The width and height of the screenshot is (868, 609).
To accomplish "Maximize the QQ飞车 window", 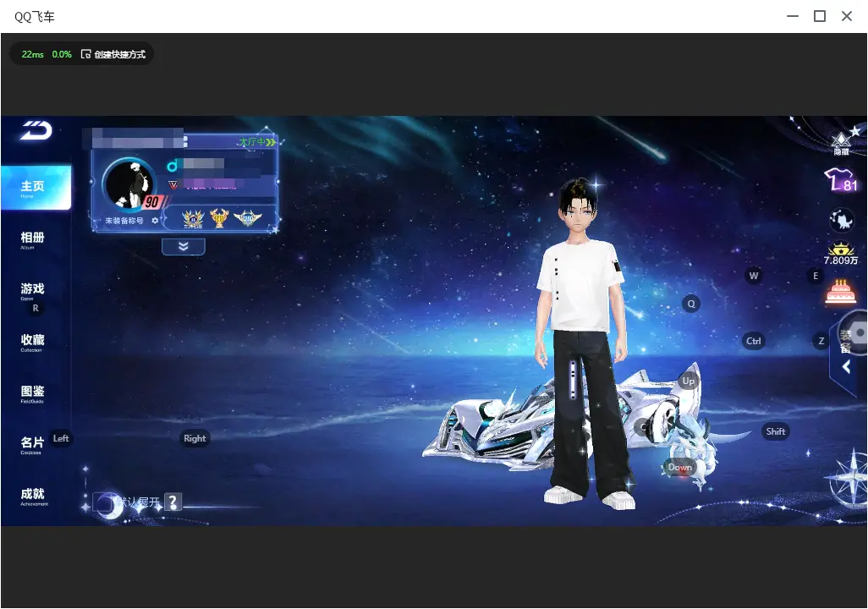I will pos(820,16).
